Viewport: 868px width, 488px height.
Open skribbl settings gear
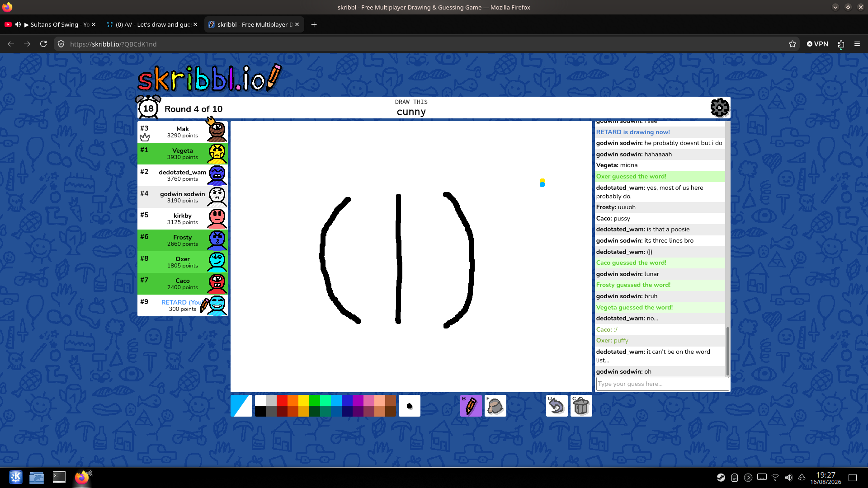(x=719, y=108)
